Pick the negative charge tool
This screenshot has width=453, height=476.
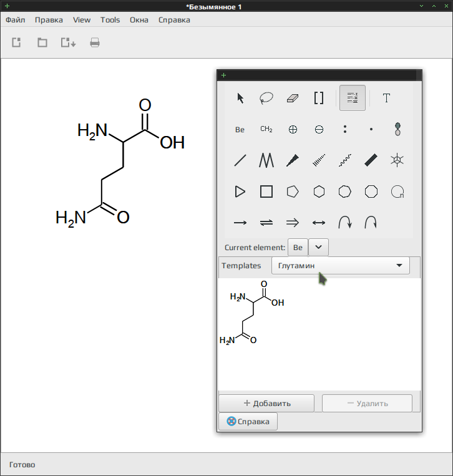click(x=319, y=130)
